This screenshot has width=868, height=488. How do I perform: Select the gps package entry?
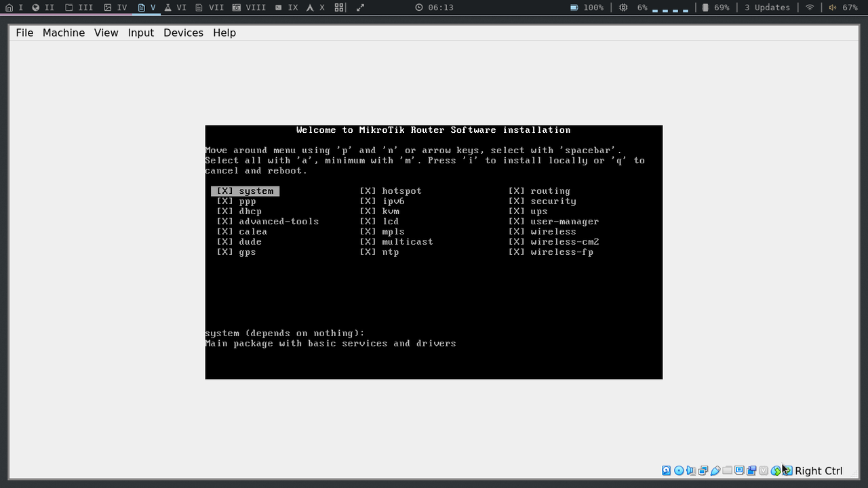(237, 252)
